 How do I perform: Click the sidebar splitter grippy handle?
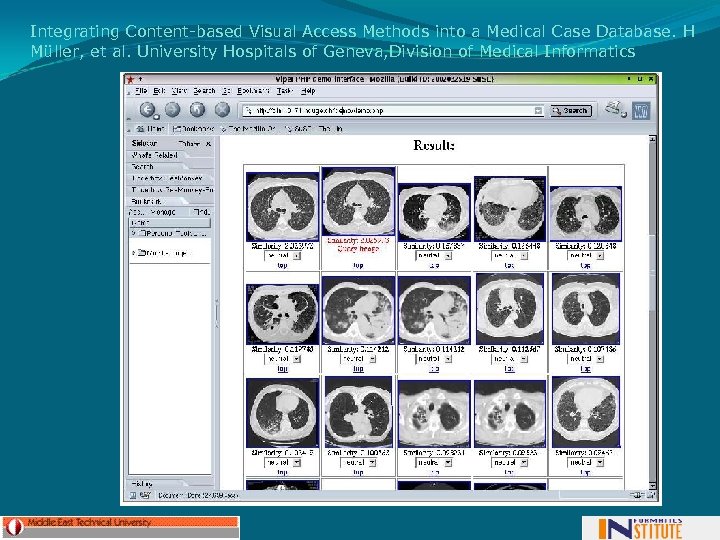click(217, 313)
